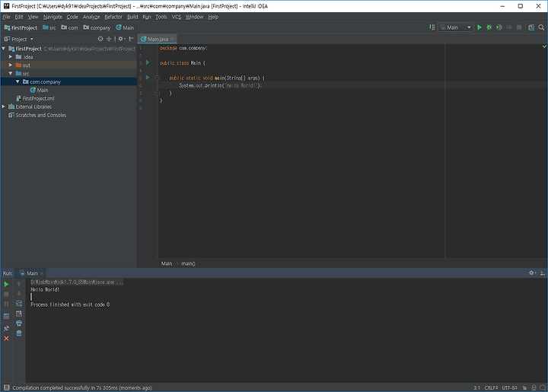Collapse the FirstProject root node
This screenshot has height=392, width=548.
pyautogui.click(x=4, y=49)
